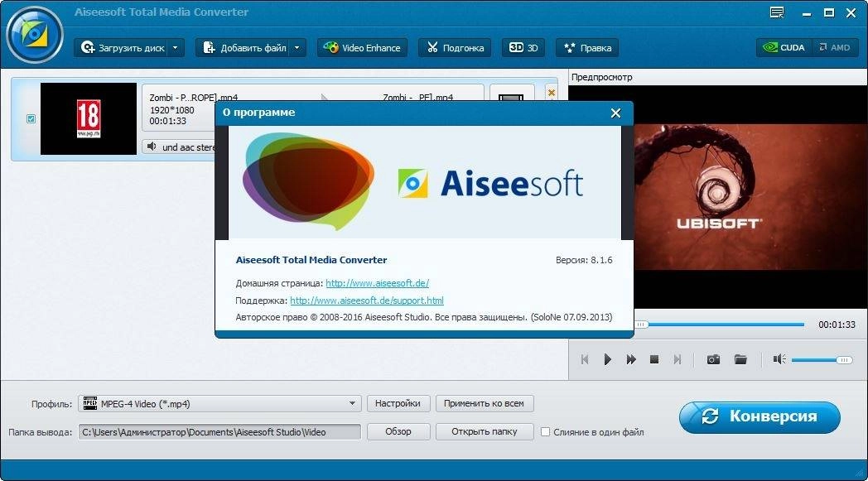
Task: Open Правка edit tool
Action: [x=587, y=47]
